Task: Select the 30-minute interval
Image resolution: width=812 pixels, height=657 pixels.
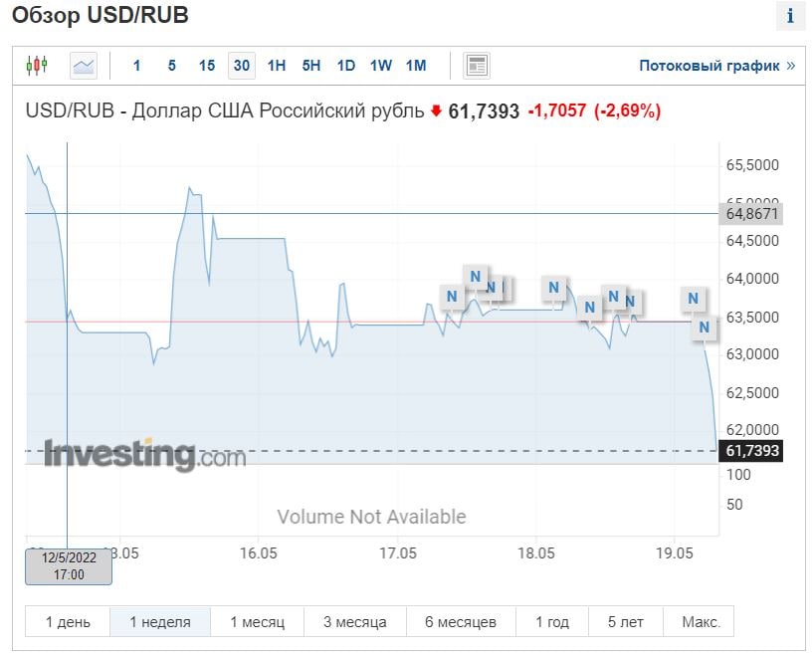Action: [x=241, y=66]
